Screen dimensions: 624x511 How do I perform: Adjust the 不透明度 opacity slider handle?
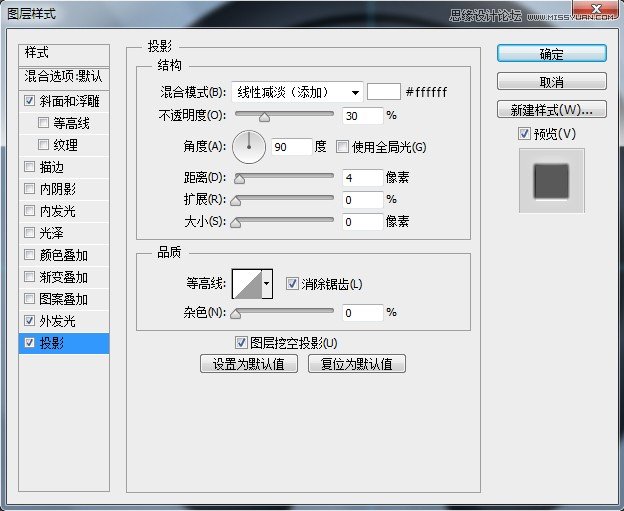coord(264,117)
